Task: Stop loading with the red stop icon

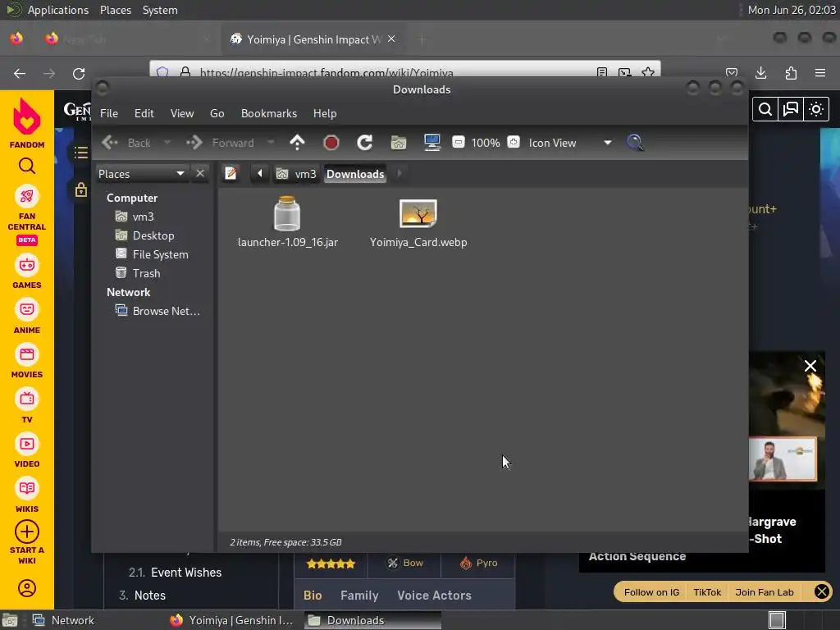Action: tap(331, 143)
